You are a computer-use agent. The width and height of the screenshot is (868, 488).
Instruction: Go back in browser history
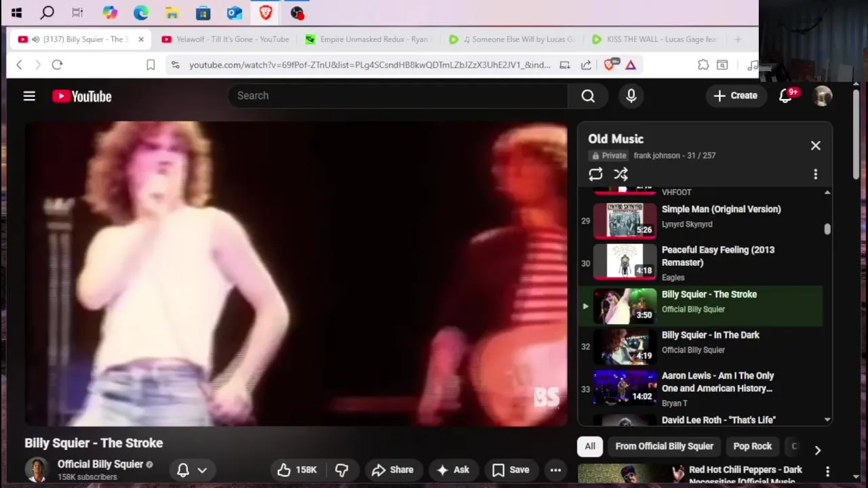pos(19,65)
